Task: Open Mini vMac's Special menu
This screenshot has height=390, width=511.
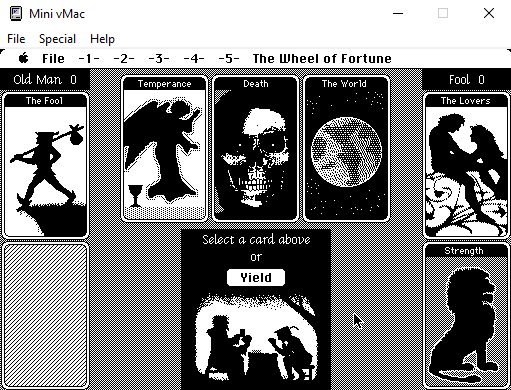Action: 57,39
